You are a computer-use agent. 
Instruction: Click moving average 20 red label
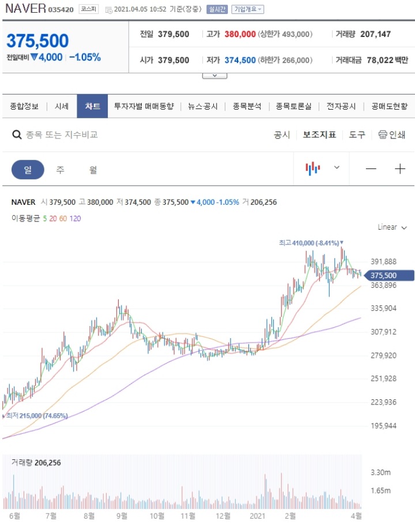point(53,219)
